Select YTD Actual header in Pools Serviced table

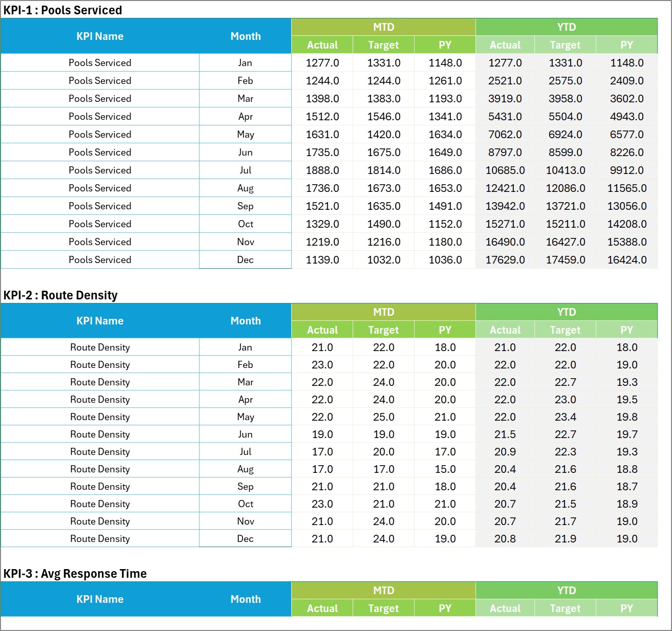[x=505, y=45]
